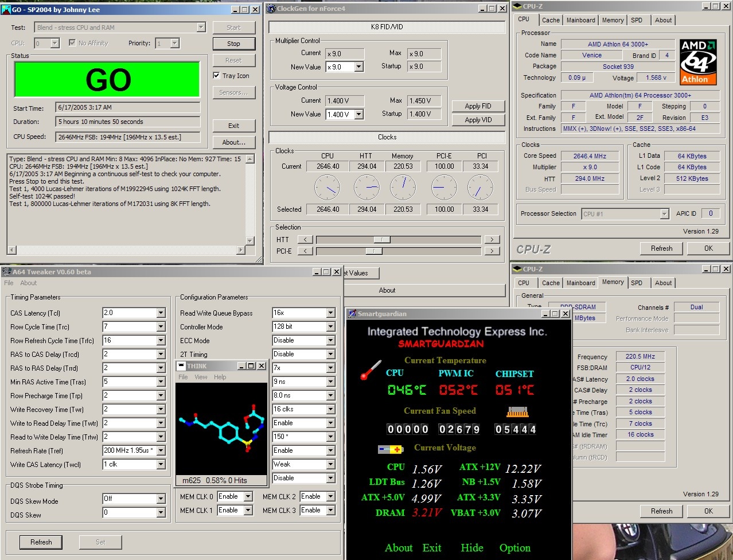Click the THINK window title bar icon
733x560 pixels.
coord(181,365)
